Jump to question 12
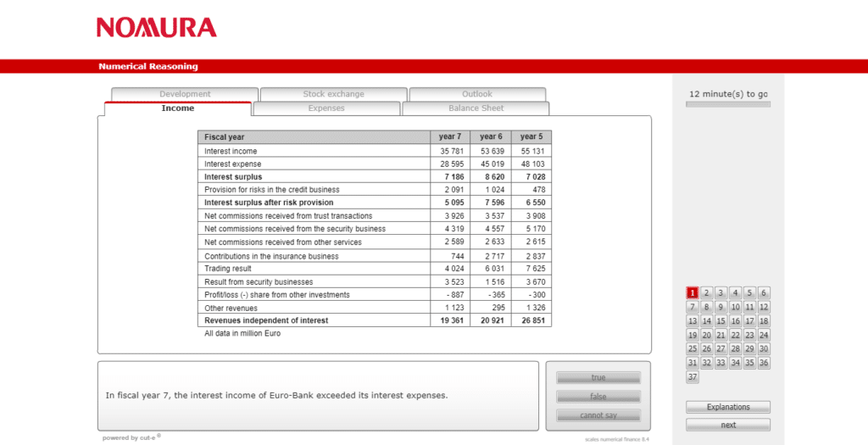Screen dimensions: 868x445 (764, 307)
